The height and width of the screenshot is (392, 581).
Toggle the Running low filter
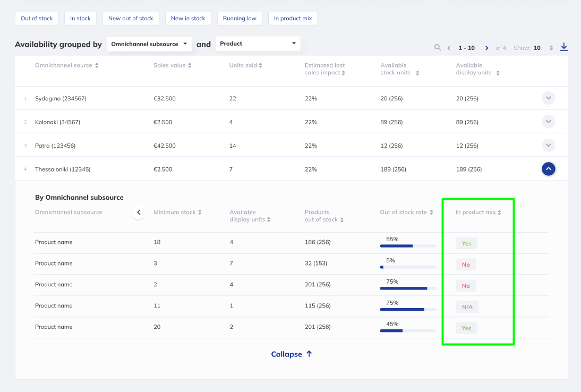pos(240,18)
